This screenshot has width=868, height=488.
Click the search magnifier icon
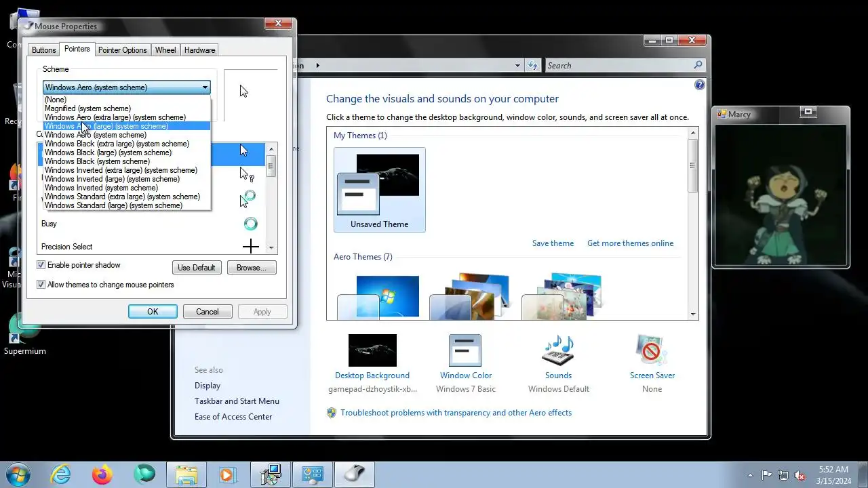(698, 65)
